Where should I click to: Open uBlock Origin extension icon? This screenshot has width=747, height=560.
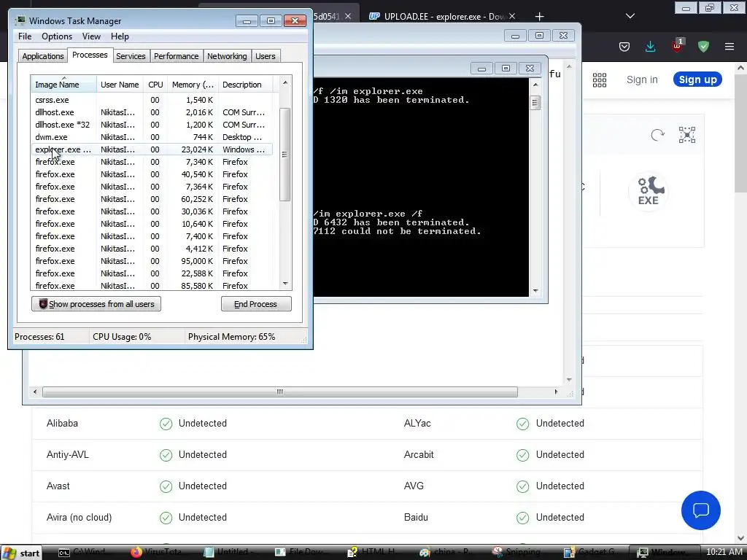tap(677, 46)
